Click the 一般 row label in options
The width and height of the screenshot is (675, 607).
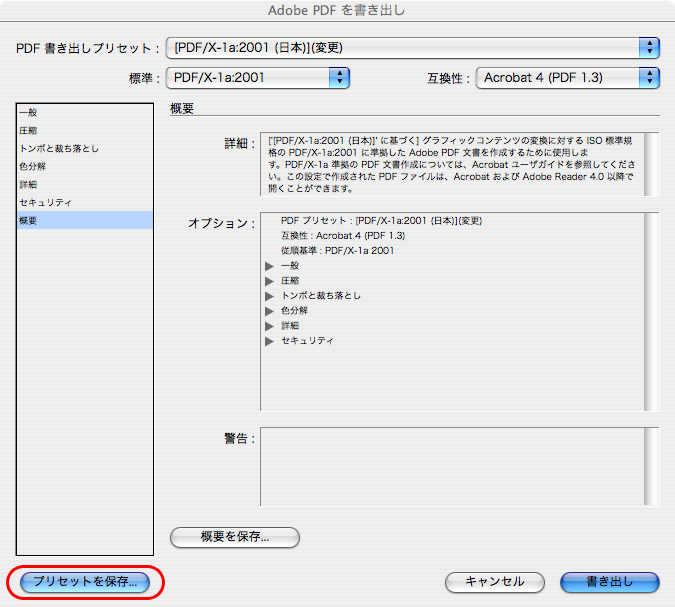(290, 266)
